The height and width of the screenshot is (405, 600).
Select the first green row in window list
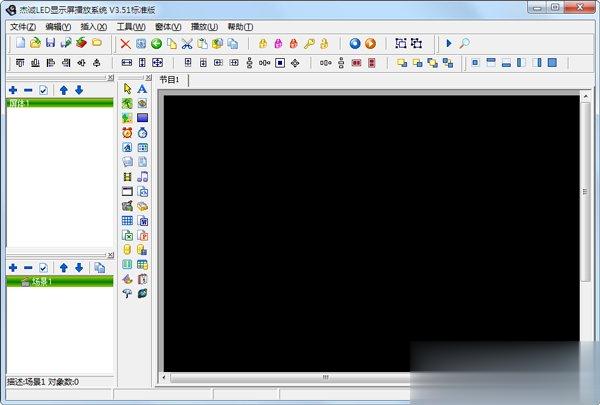click(x=60, y=103)
